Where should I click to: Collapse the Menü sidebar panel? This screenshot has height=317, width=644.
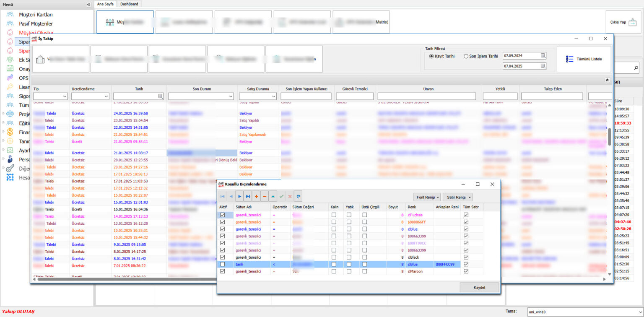coord(88,4)
